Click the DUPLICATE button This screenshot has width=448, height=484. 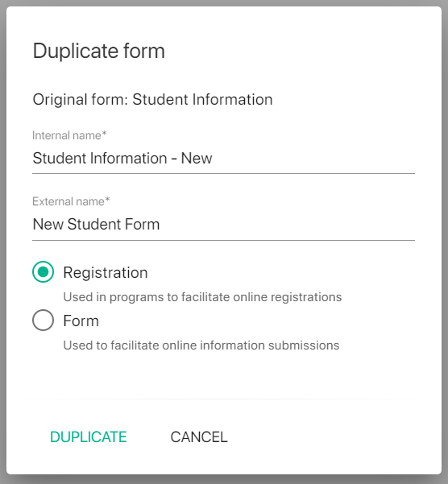tap(89, 437)
